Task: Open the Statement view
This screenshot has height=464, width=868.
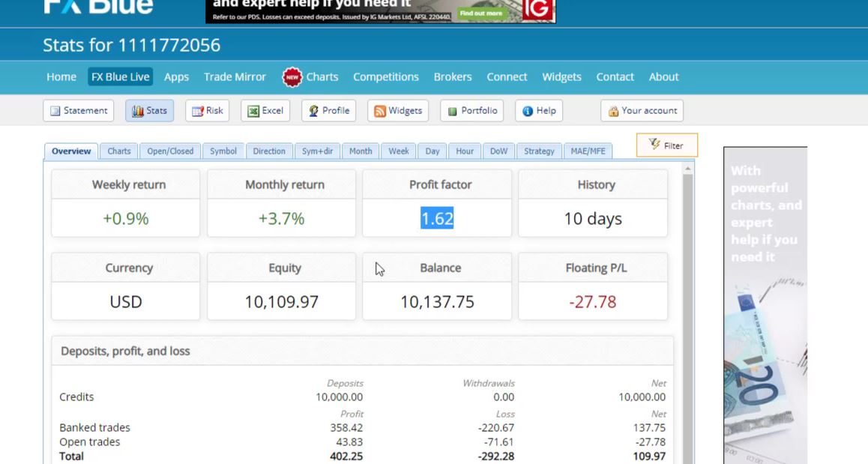Action: tap(78, 110)
